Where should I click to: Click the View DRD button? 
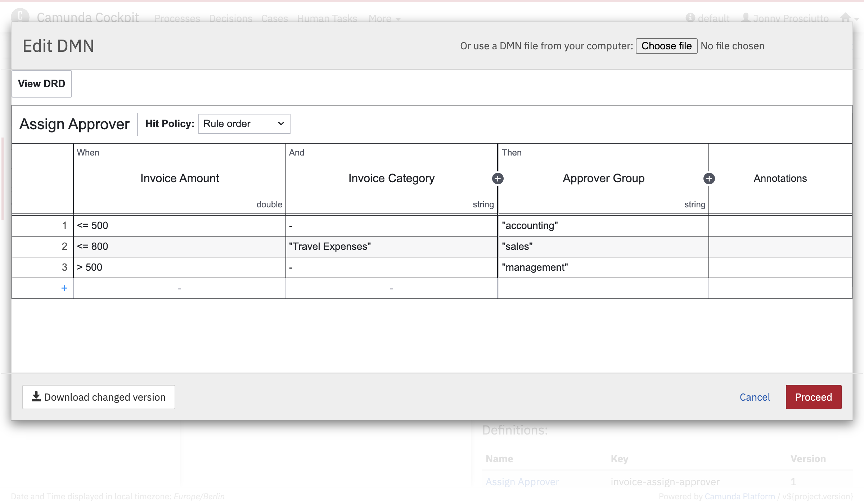tap(42, 84)
